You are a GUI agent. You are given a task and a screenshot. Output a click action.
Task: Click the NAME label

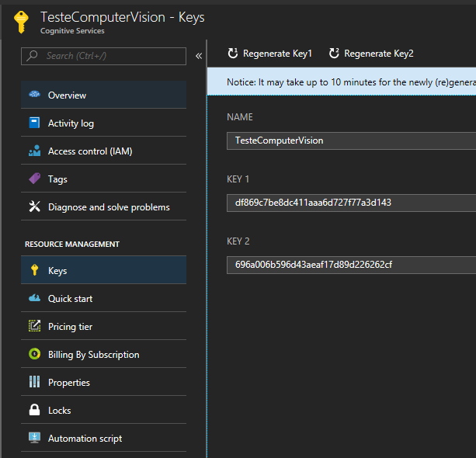pos(240,117)
